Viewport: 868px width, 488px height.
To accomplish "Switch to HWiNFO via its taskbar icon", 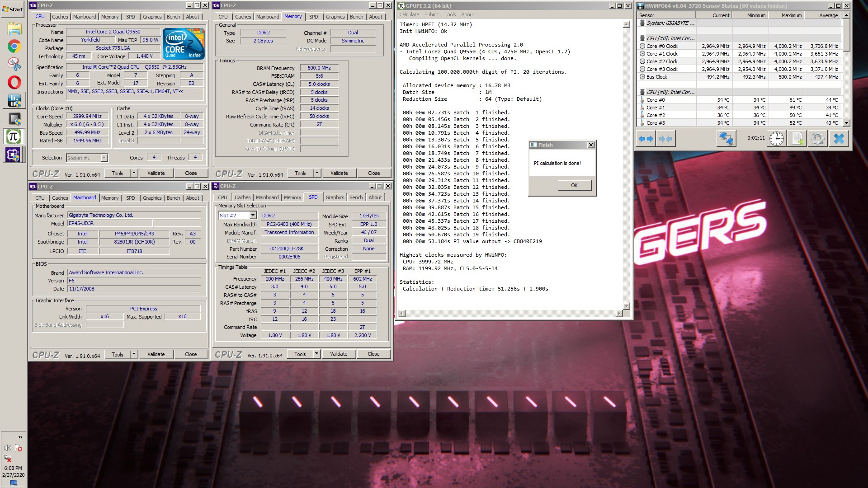I will [14, 100].
